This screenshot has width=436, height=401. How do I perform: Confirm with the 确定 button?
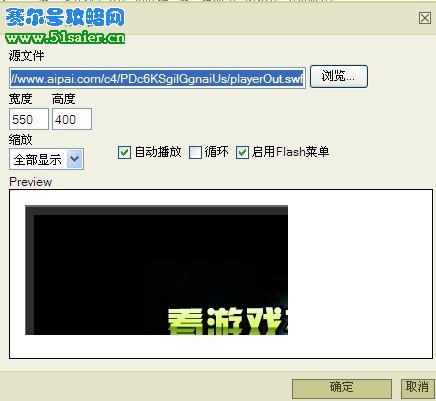[342, 388]
